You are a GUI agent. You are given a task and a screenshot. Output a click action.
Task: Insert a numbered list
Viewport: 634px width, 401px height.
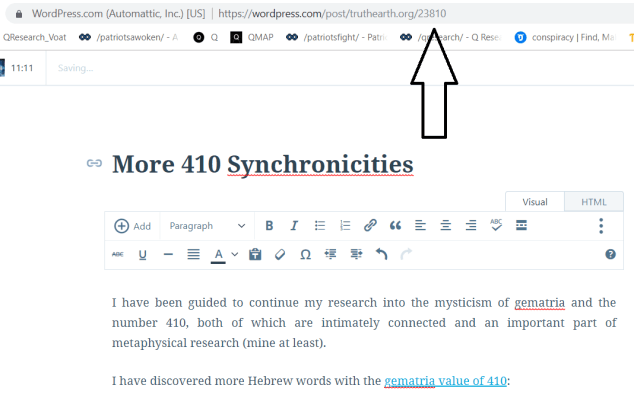click(x=345, y=226)
